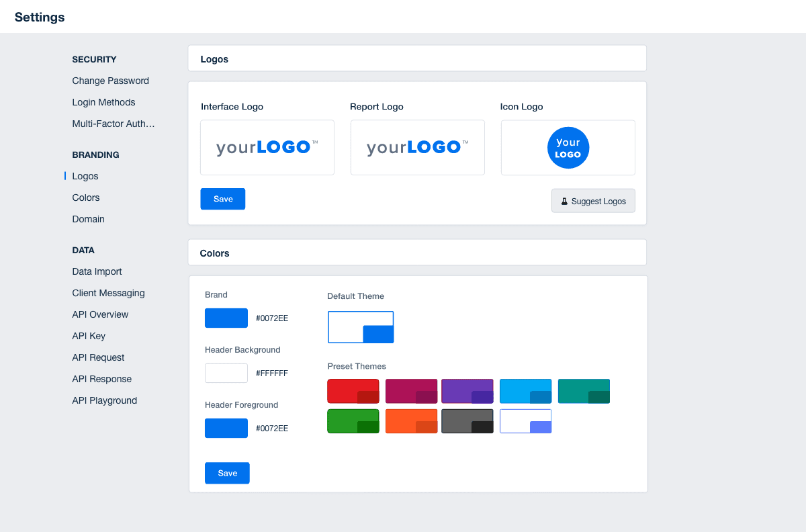The image size is (806, 532).
Task: Open the API Playground page
Action: [104, 400]
